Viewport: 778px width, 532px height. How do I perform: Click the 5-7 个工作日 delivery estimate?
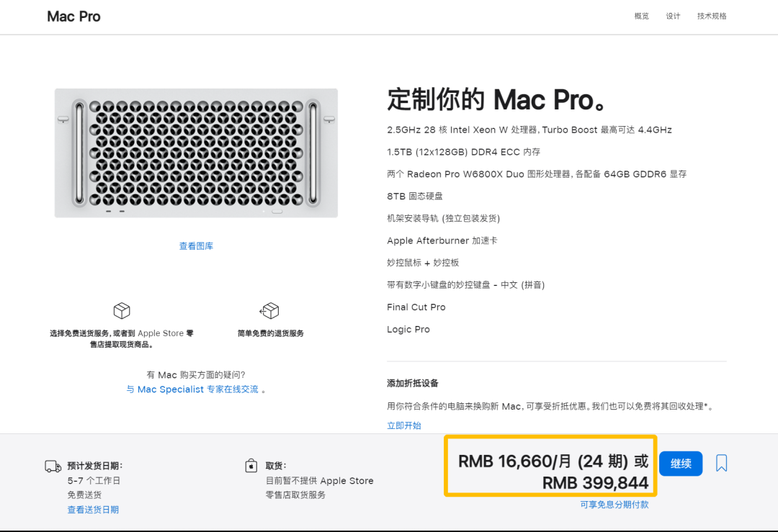tap(94, 480)
